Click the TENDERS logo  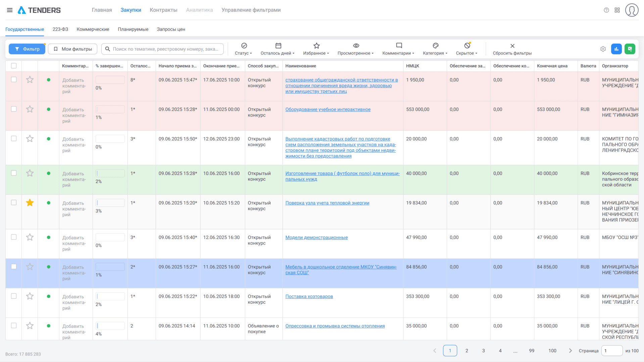(x=39, y=10)
